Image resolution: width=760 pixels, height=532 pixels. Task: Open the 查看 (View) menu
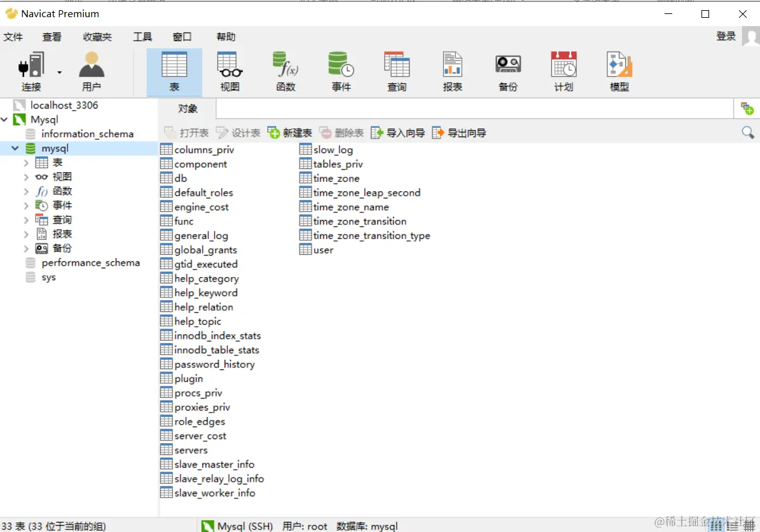click(x=52, y=37)
